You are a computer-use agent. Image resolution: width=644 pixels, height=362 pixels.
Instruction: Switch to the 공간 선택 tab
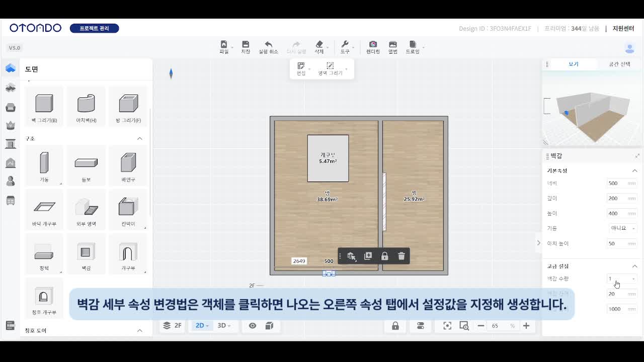(x=619, y=64)
